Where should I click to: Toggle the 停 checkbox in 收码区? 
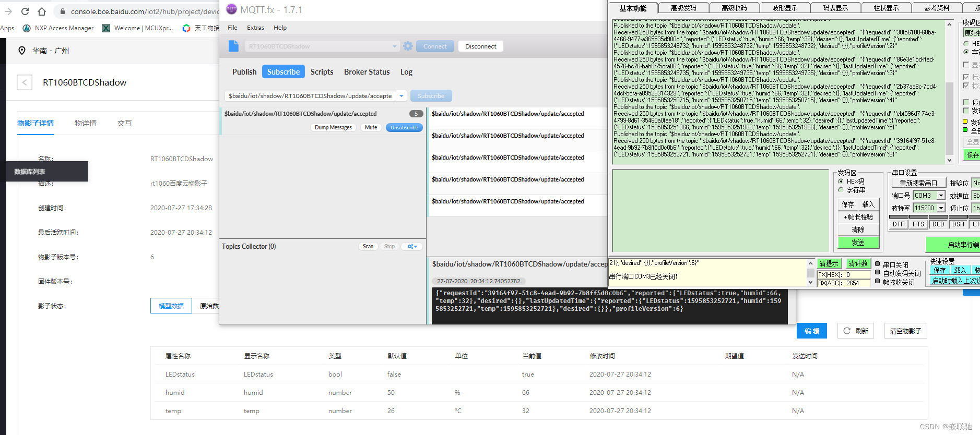pyautogui.click(x=966, y=102)
